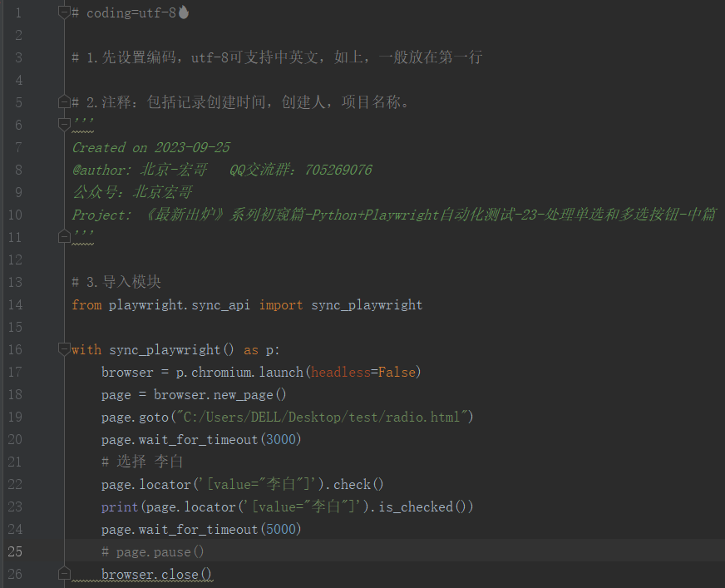Click the 3000 timeout value
The height and width of the screenshot is (588, 725).
click(x=281, y=439)
